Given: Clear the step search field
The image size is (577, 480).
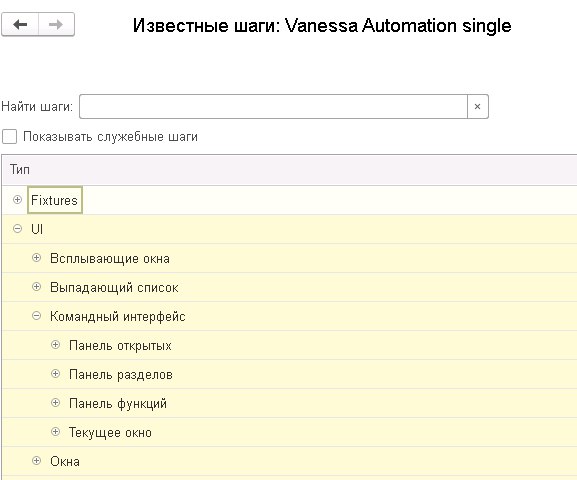Looking at the screenshot, I should point(478,106).
